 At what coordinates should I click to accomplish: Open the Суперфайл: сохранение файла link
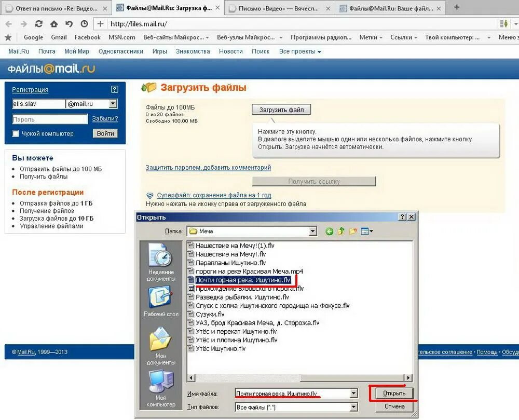[214, 195]
